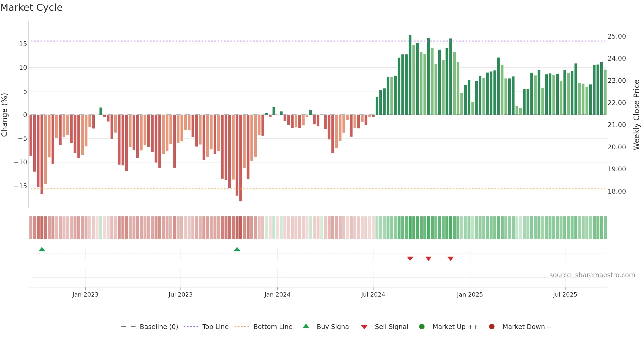The image size is (644, 362).
Task: Click the Market Down -- red dot
Action: [x=492, y=327]
